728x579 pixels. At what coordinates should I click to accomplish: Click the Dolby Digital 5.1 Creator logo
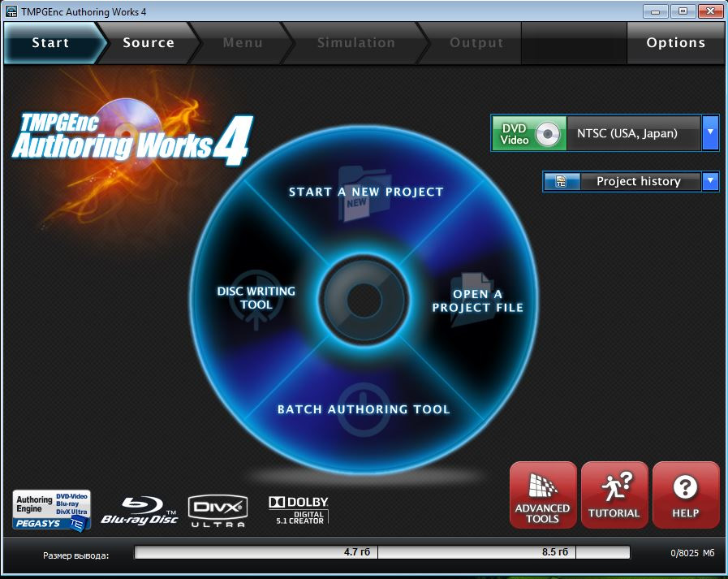299,510
